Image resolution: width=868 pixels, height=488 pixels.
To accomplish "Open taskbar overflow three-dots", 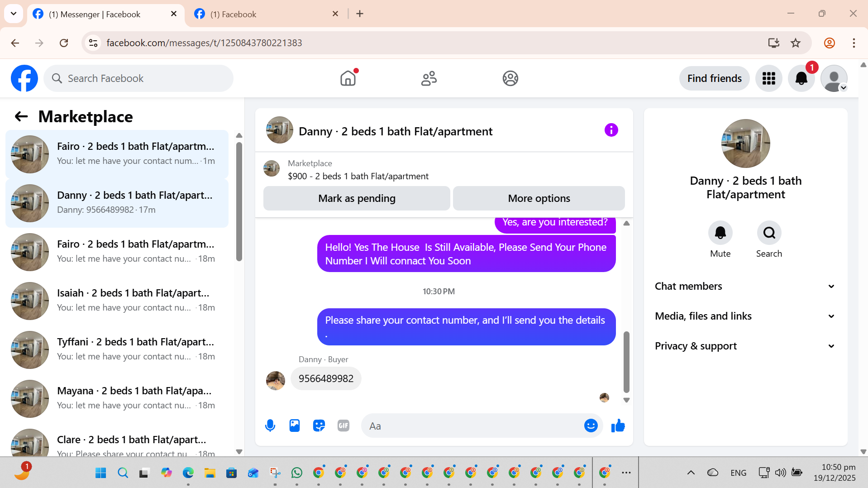I will tap(626, 473).
